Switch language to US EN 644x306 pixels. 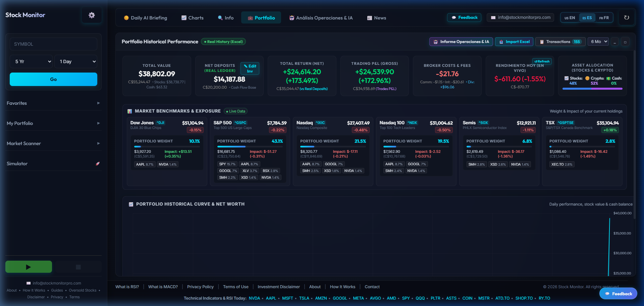pos(570,18)
